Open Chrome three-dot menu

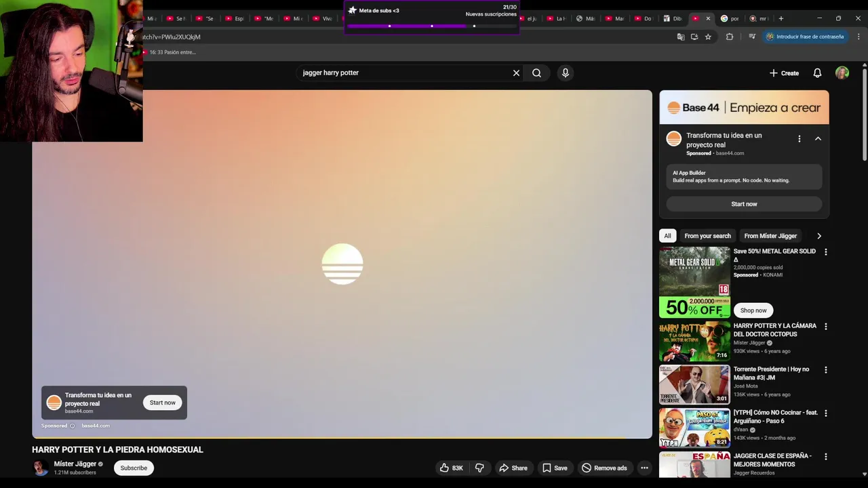pyautogui.click(x=859, y=37)
